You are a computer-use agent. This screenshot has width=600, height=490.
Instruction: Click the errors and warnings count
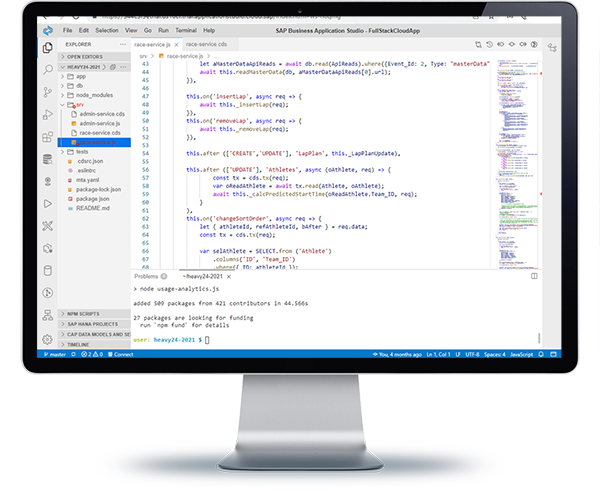pos(92,355)
